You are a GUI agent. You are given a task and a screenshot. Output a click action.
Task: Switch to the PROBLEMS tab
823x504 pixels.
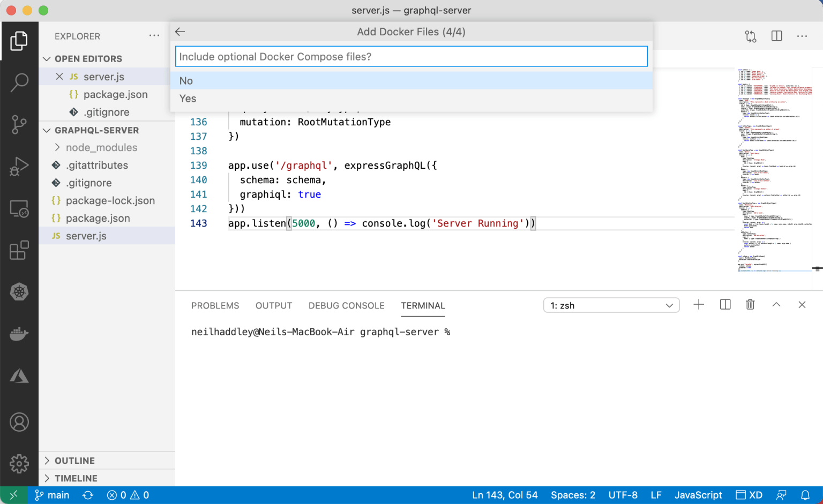(x=215, y=305)
